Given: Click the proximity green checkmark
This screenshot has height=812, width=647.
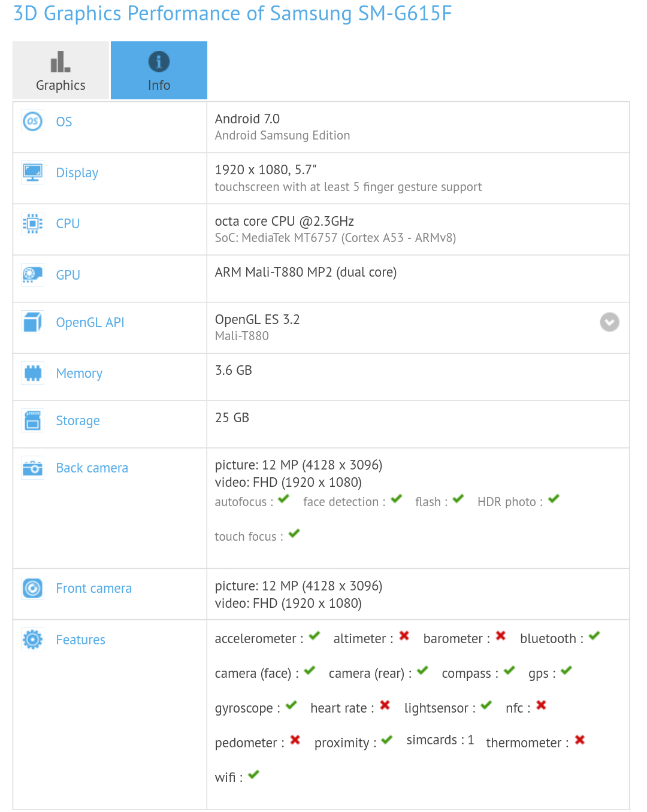Looking at the screenshot, I should click(387, 740).
